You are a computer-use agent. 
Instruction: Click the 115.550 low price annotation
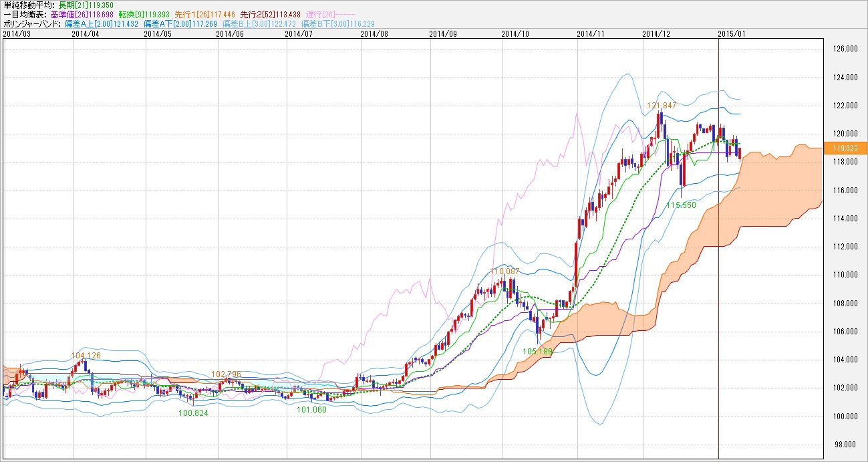[681, 205]
